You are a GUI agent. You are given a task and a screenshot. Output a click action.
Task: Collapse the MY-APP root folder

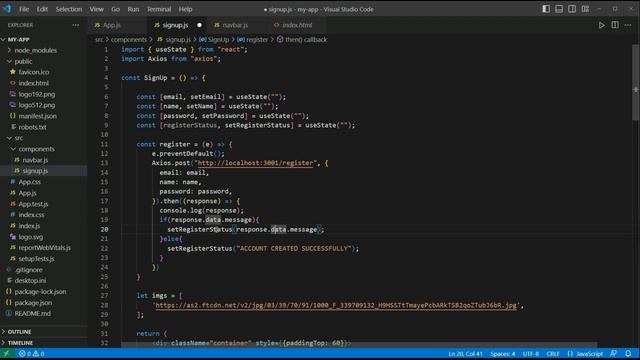click(18, 40)
